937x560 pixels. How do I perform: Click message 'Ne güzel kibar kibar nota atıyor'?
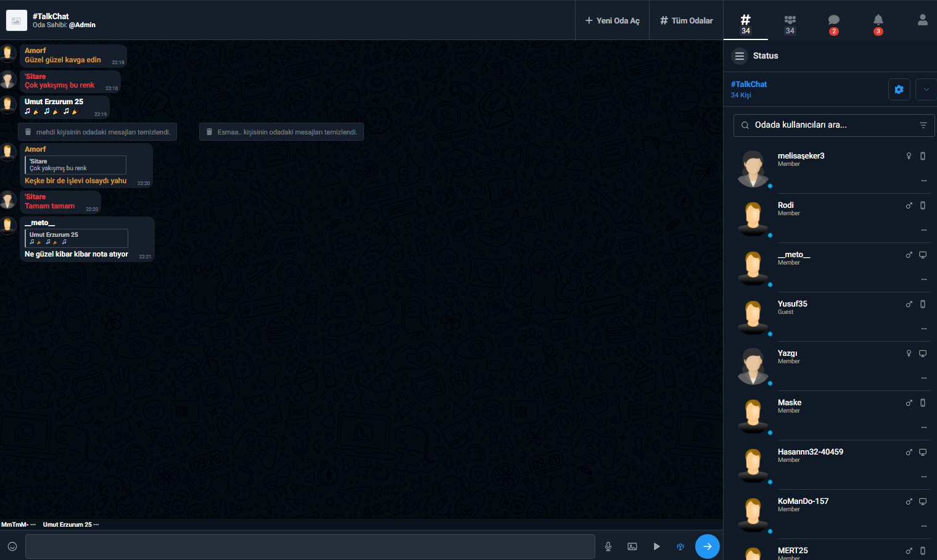[x=76, y=254]
